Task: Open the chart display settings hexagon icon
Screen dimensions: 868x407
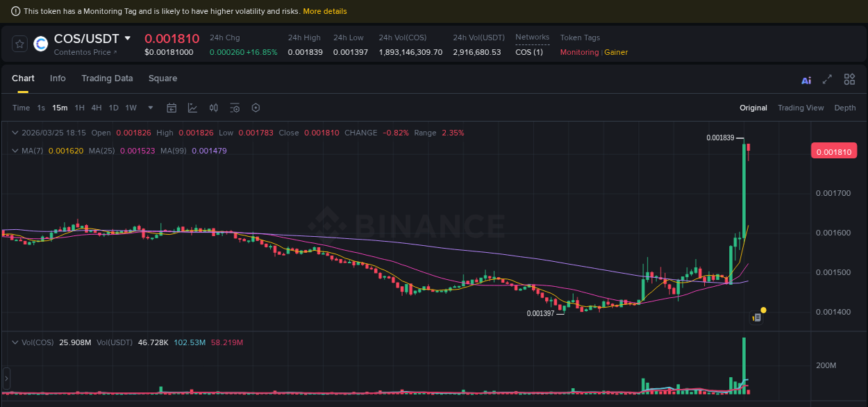Action: pos(256,108)
